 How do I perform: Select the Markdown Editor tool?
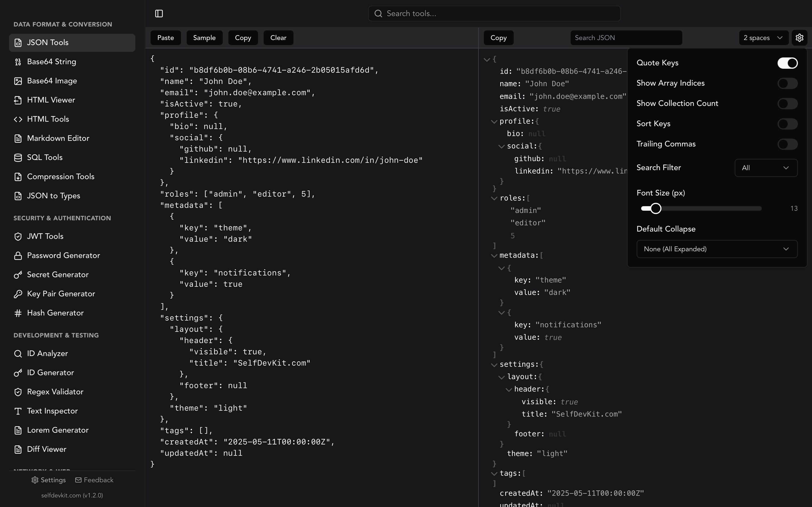(x=58, y=138)
